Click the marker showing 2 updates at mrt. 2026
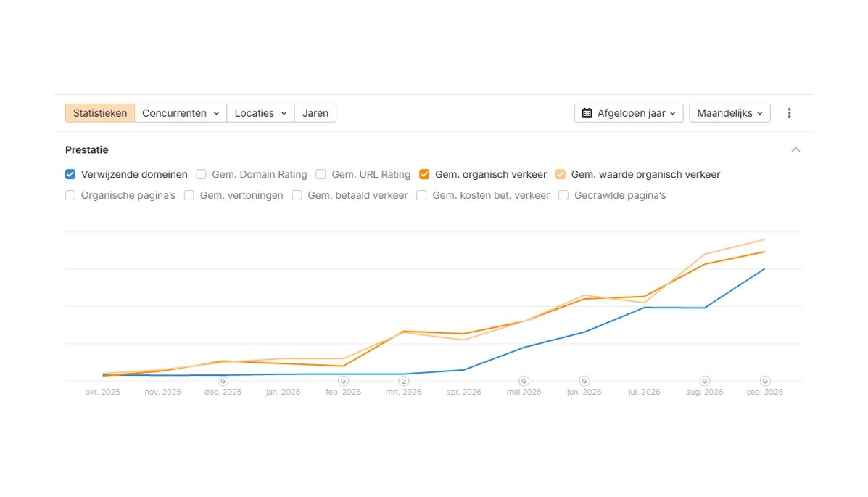This screenshot has width=868, height=497. coord(404,381)
